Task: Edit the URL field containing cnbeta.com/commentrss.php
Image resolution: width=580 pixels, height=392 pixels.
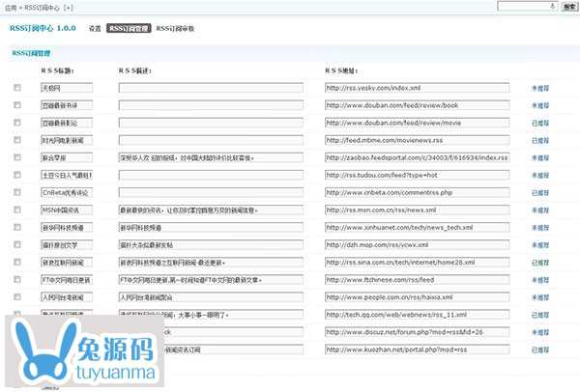Action: pos(418,192)
